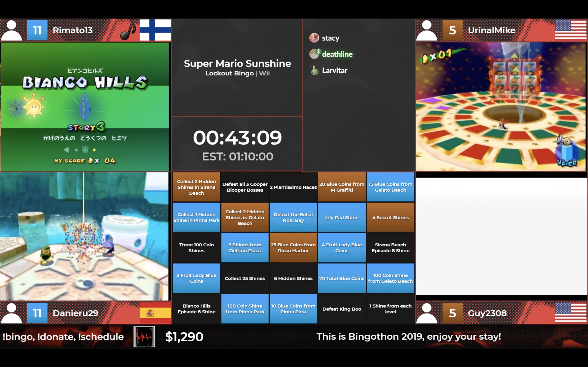Click the Larvitar avatar icon
Screen dimensions: 588x367
315,70
